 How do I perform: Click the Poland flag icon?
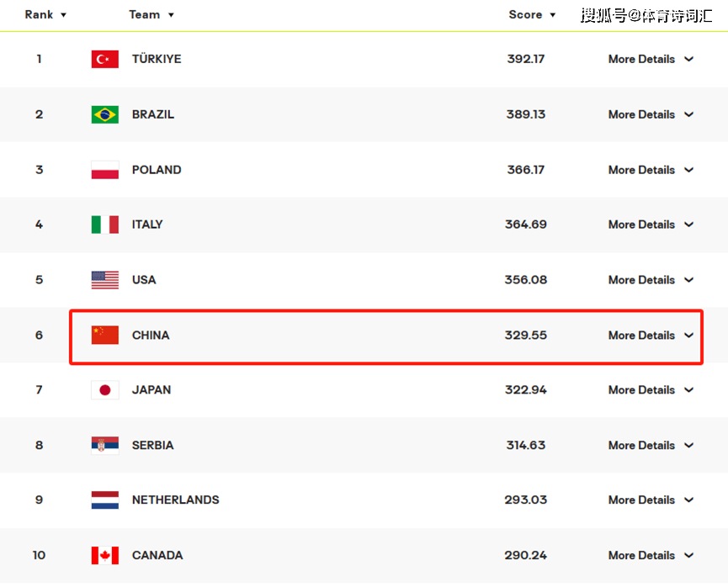point(105,170)
